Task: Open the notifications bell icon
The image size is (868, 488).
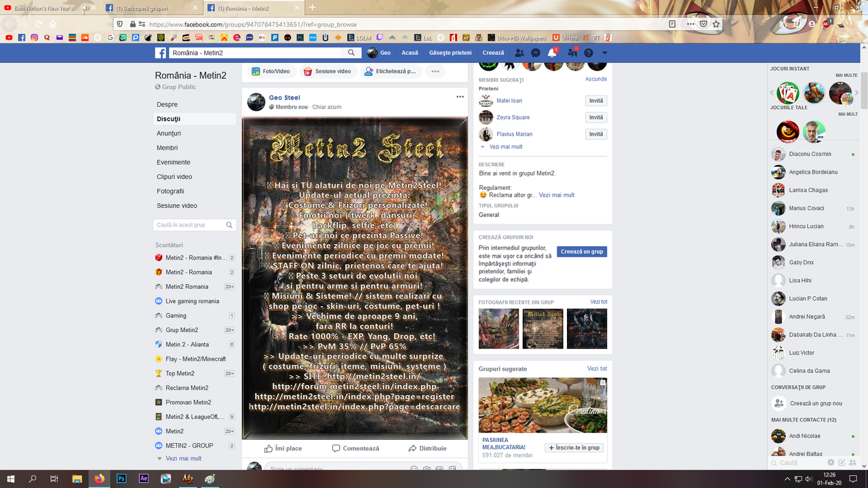Action: coord(553,53)
